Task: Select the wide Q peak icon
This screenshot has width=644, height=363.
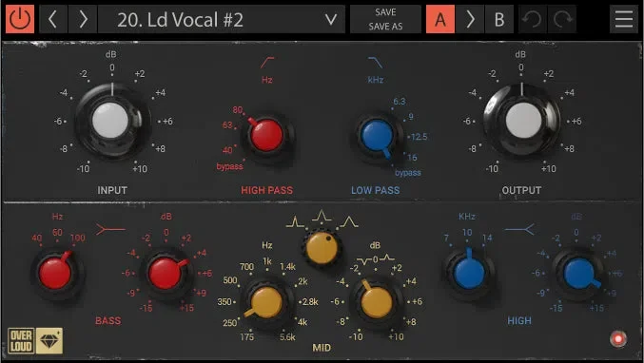Action: (x=349, y=222)
